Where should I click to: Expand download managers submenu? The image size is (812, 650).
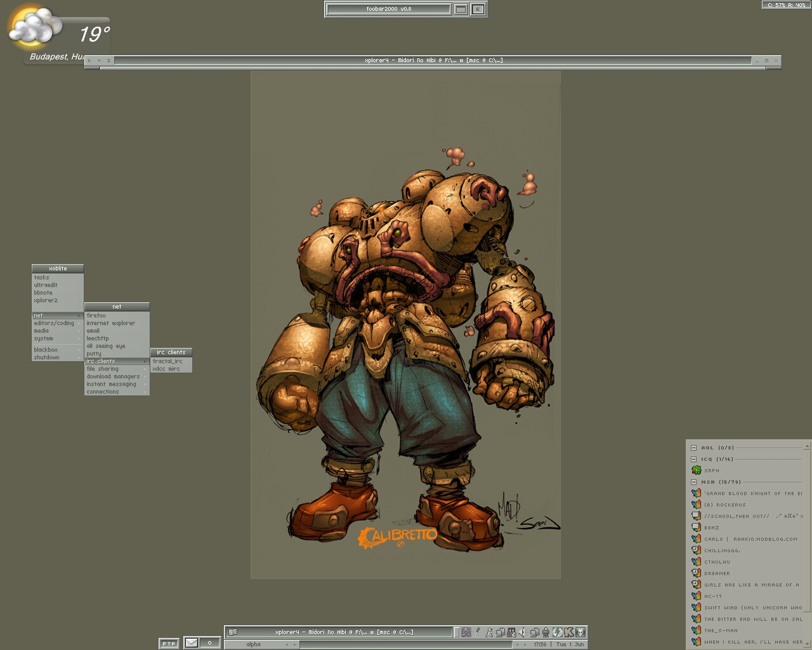click(117, 376)
